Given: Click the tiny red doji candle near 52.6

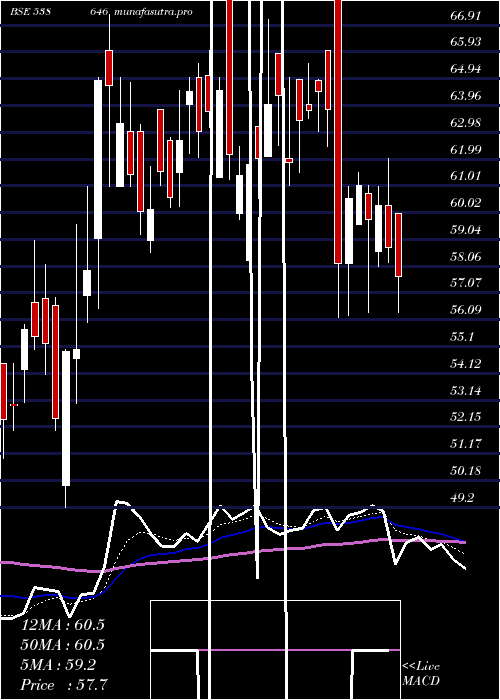Looking at the screenshot, I should pyautogui.click(x=14, y=404).
